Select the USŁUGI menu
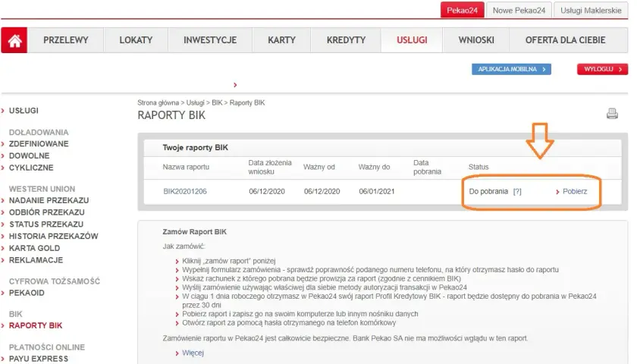637x364 pixels. point(412,40)
